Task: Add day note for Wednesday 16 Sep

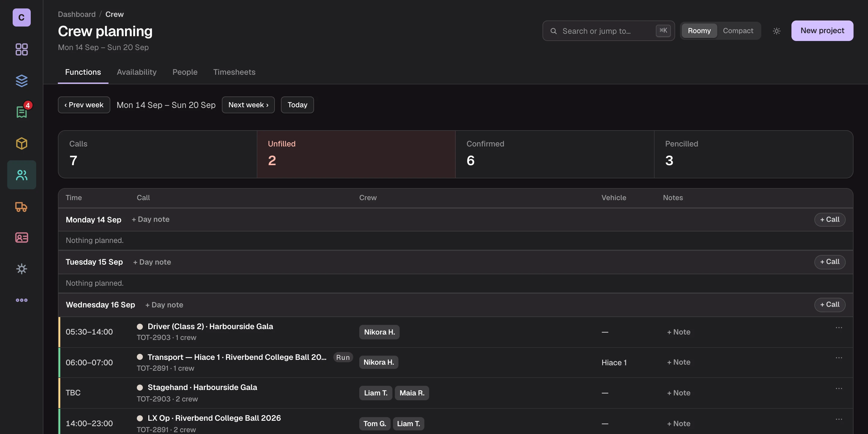Action: pos(164,305)
